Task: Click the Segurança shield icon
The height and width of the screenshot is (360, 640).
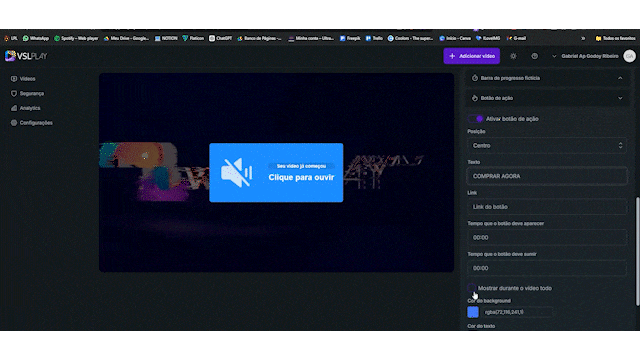Action: [14, 93]
